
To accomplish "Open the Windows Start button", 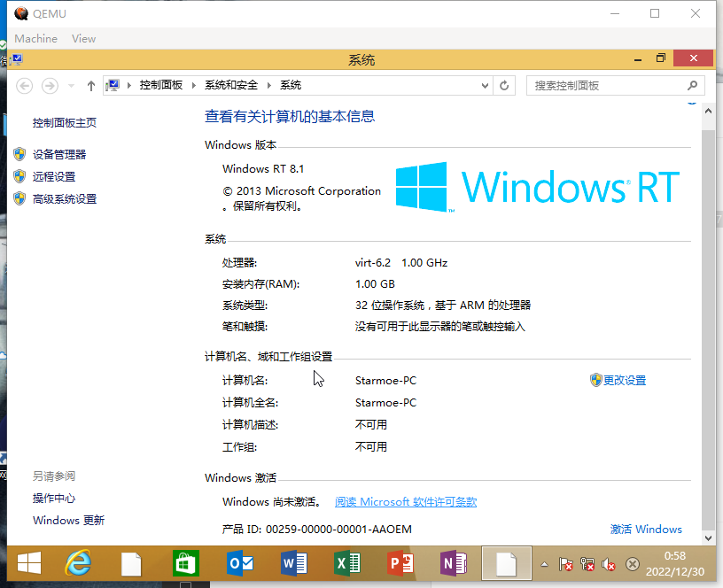I will [29, 563].
